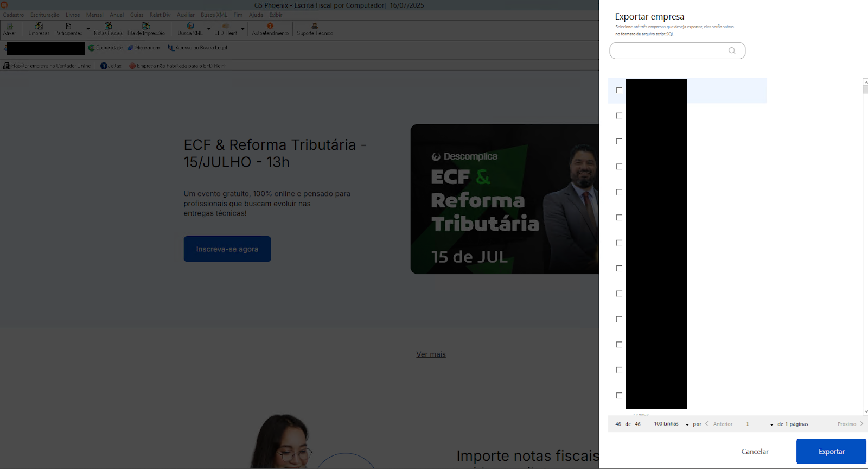Open Acesso ao Busca Legal
Viewport: 868px width, 469px height.
click(197, 48)
